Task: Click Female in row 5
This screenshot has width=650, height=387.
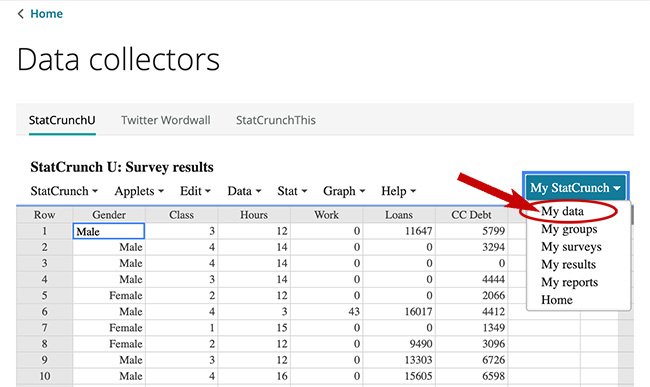Action: pos(126,295)
